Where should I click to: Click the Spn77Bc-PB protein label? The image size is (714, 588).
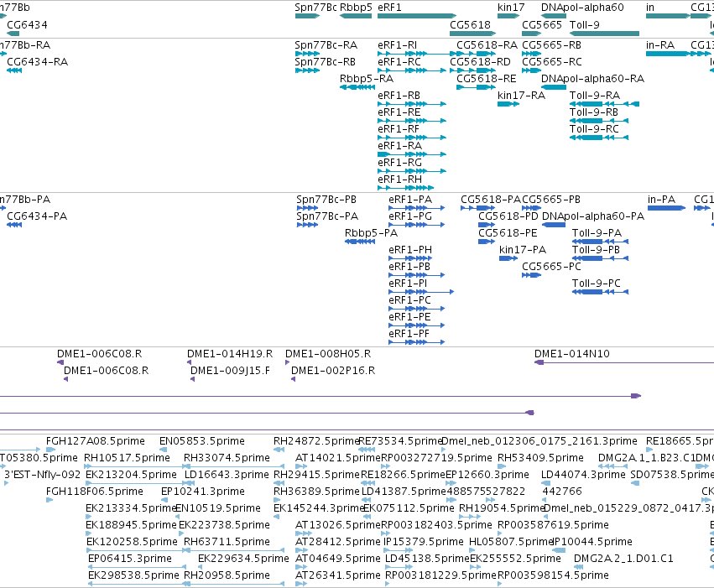coord(326,200)
